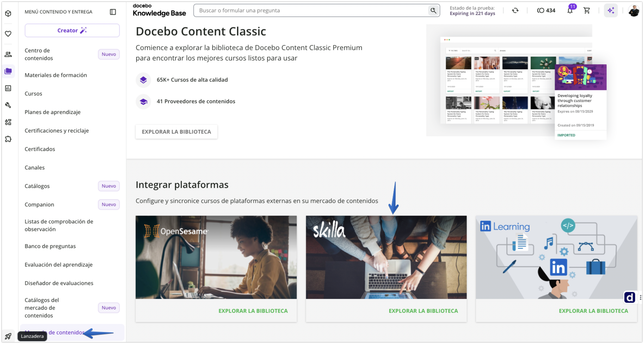Click the Docebo 'd' widget icon

coord(630,297)
